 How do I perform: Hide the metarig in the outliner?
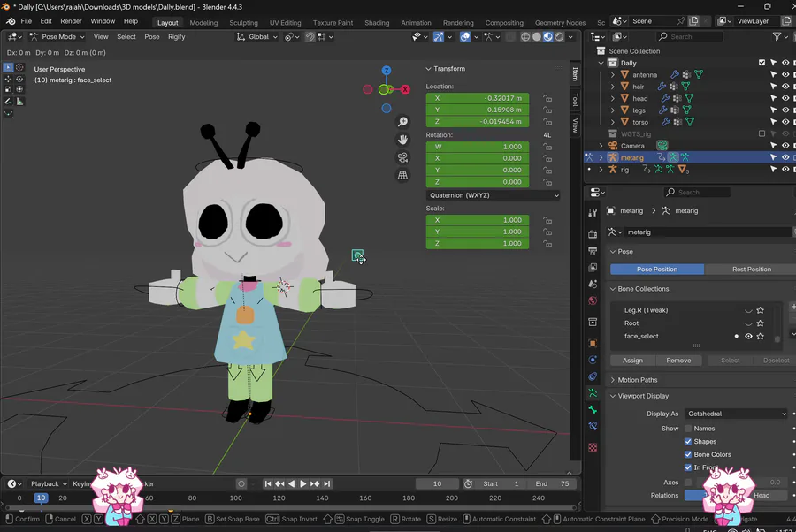785,157
